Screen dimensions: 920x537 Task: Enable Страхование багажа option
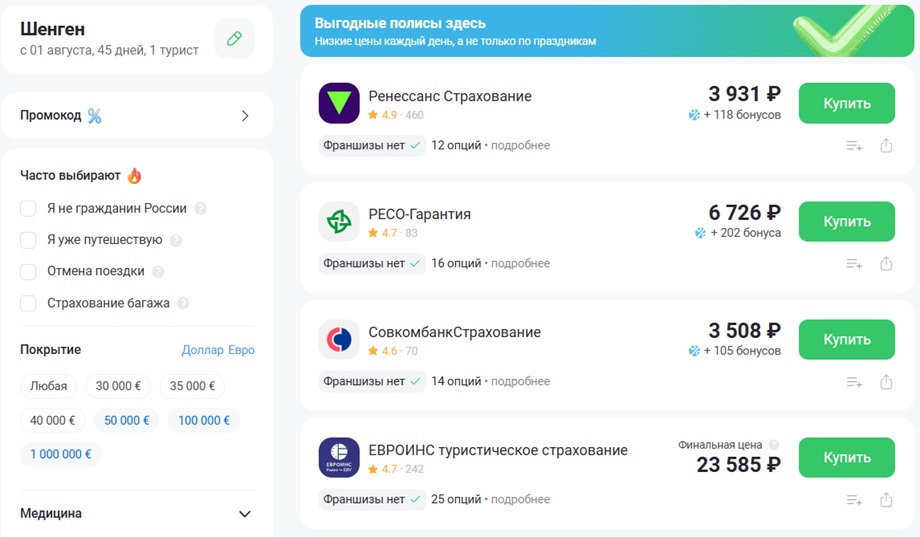point(28,303)
